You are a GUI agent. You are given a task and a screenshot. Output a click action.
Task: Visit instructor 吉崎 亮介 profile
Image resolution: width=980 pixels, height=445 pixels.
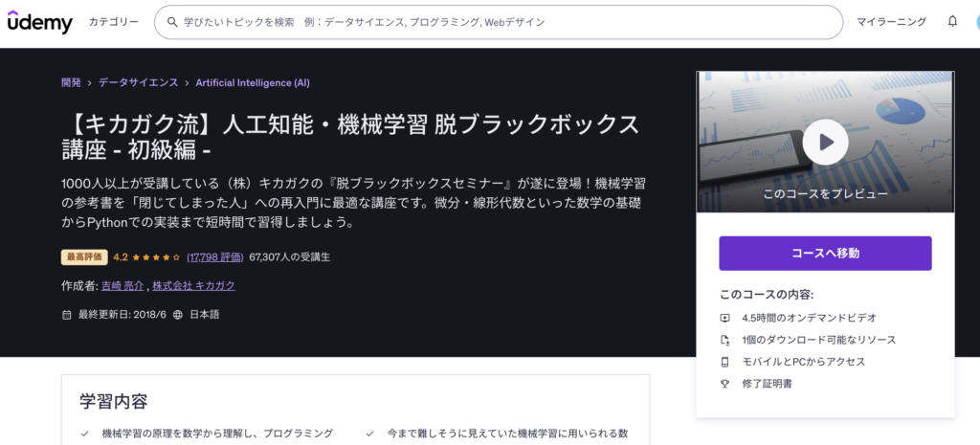click(122, 286)
